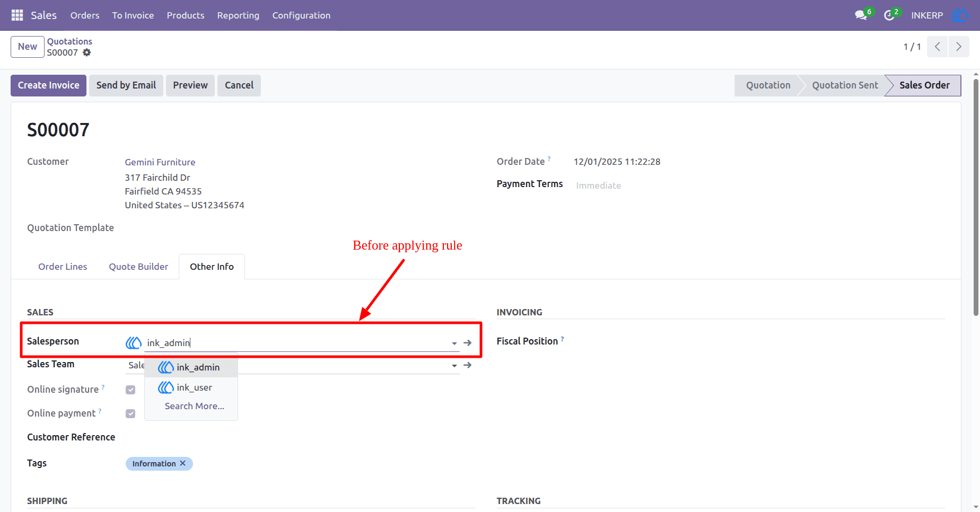Click the New button
Screen dimensions: 980x512
coord(28,47)
